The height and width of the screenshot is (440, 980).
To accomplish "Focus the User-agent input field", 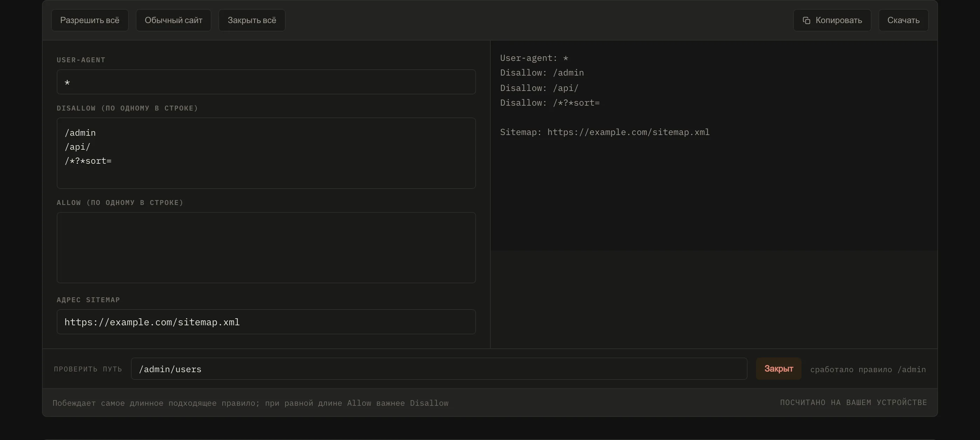I will point(266,82).
